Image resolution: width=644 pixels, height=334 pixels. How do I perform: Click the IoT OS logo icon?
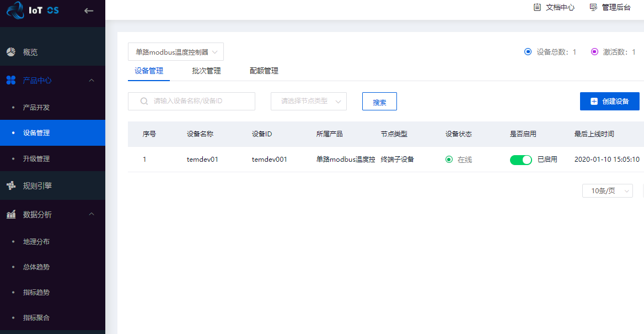coord(16,10)
